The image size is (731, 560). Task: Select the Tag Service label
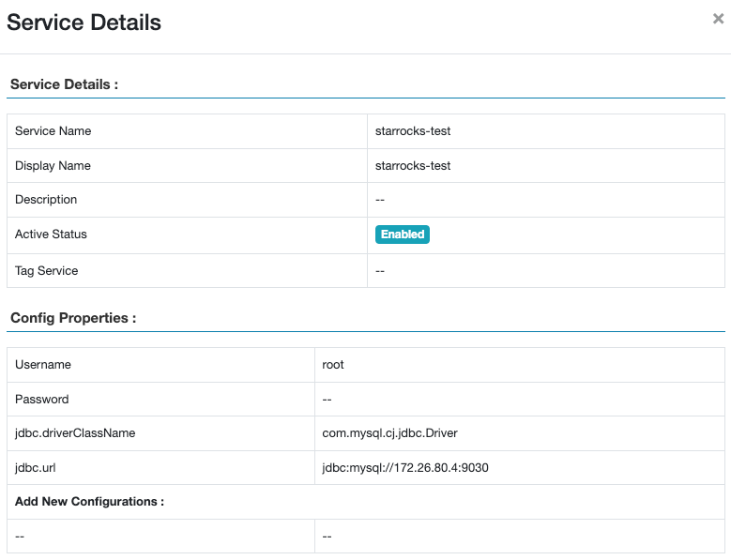pyautogui.click(x=47, y=271)
